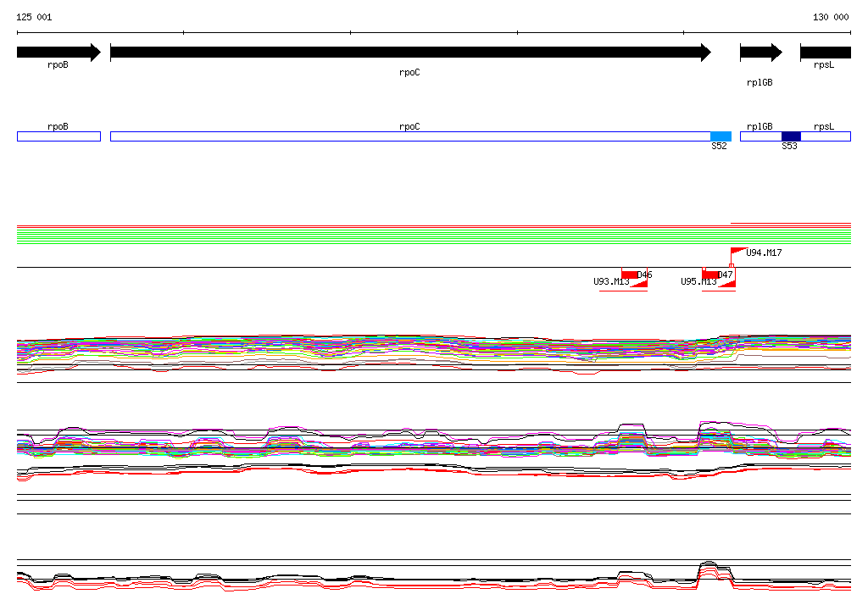Click the rplGB label under the arrow

coord(759,82)
